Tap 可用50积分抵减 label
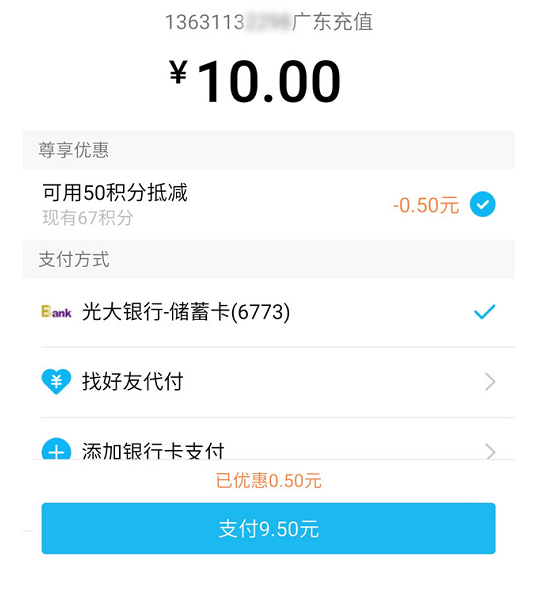The height and width of the screenshot is (602, 541). tap(115, 192)
